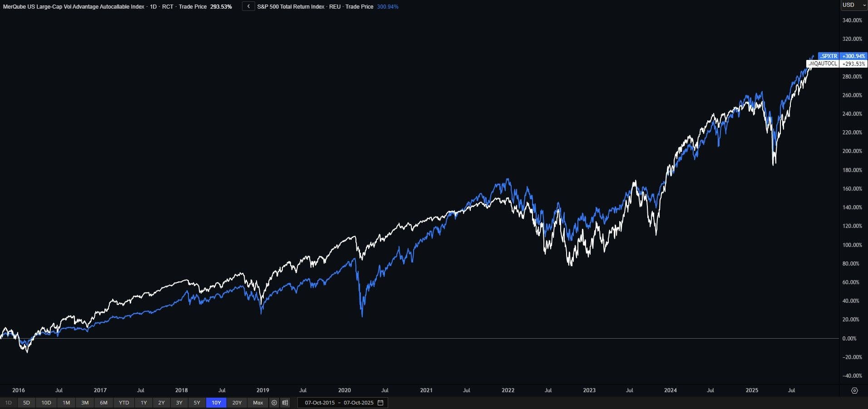Click the 6M period button

pyautogui.click(x=104, y=403)
